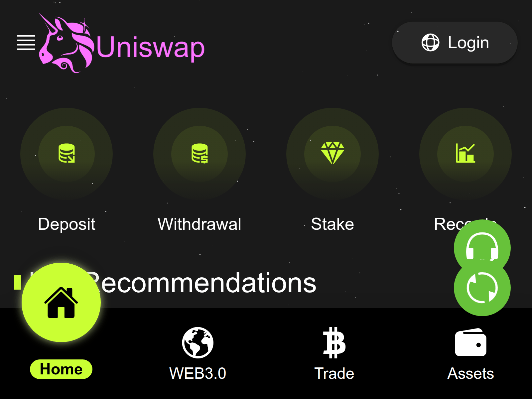This screenshot has height=399, width=532.
Task: Click the green refresh circle button
Action: point(482,288)
